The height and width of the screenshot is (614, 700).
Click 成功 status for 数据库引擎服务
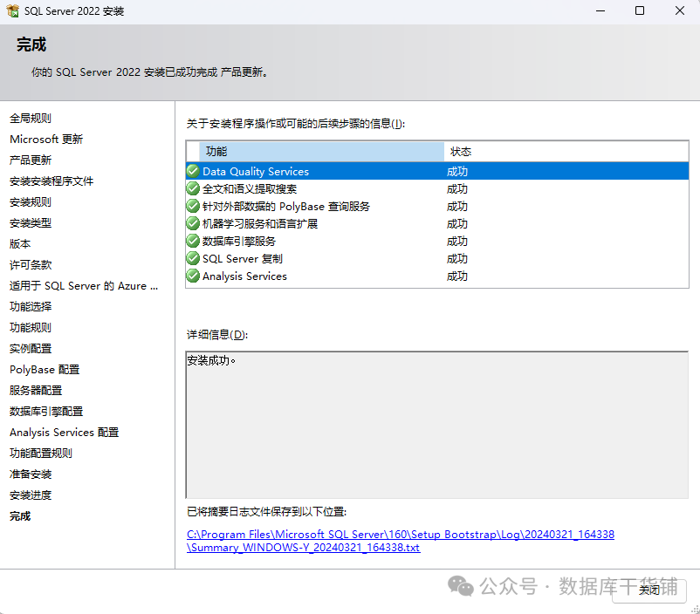pyautogui.click(x=457, y=242)
